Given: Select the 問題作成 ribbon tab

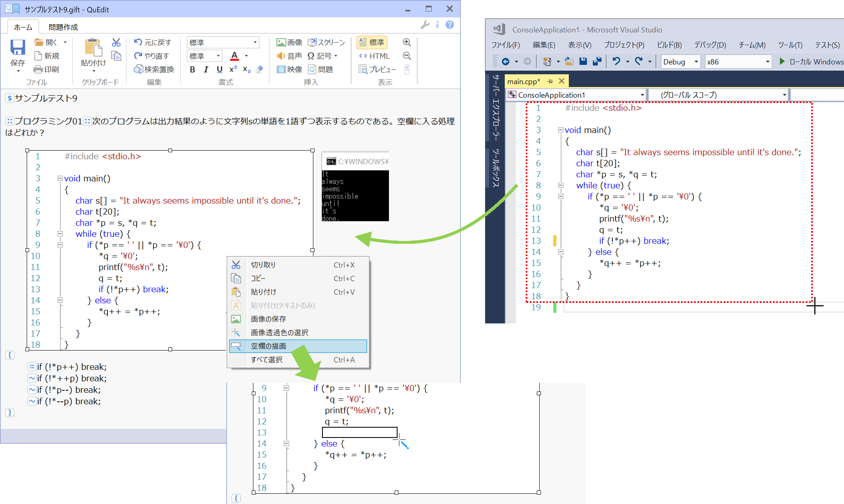Looking at the screenshot, I should 63,27.
